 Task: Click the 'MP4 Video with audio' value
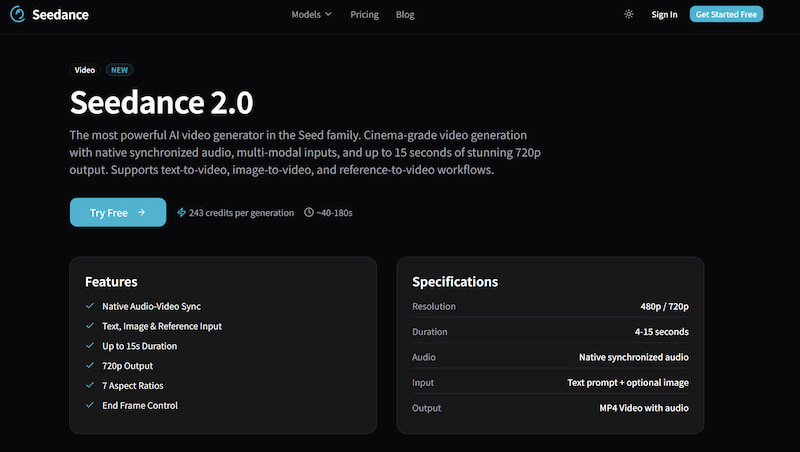pos(644,408)
